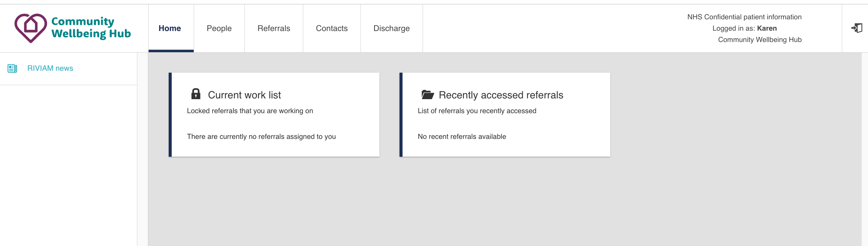The image size is (868, 246).
Task: Click the 'No recent referrals available' message
Action: [462, 137]
